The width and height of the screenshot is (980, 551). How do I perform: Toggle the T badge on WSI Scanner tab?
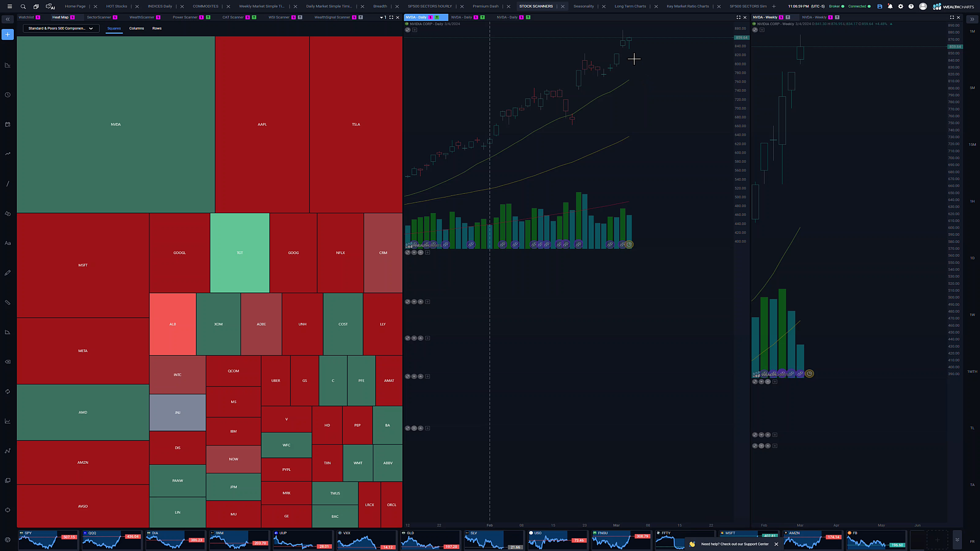point(300,17)
